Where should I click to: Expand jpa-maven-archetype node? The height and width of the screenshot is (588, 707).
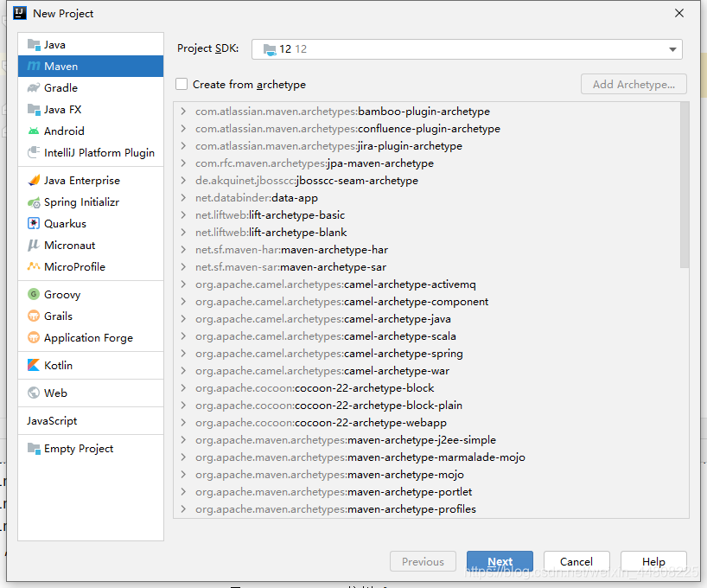[x=183, y=163]
